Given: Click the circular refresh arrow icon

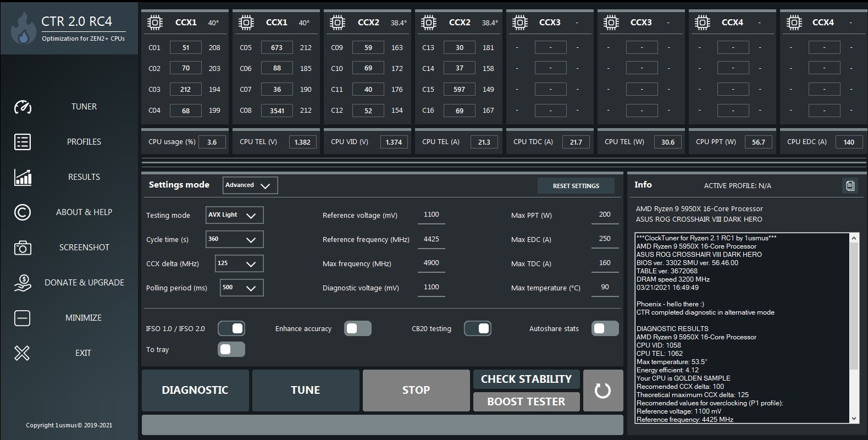Looking at the screenshot, I should click(602, 391).
